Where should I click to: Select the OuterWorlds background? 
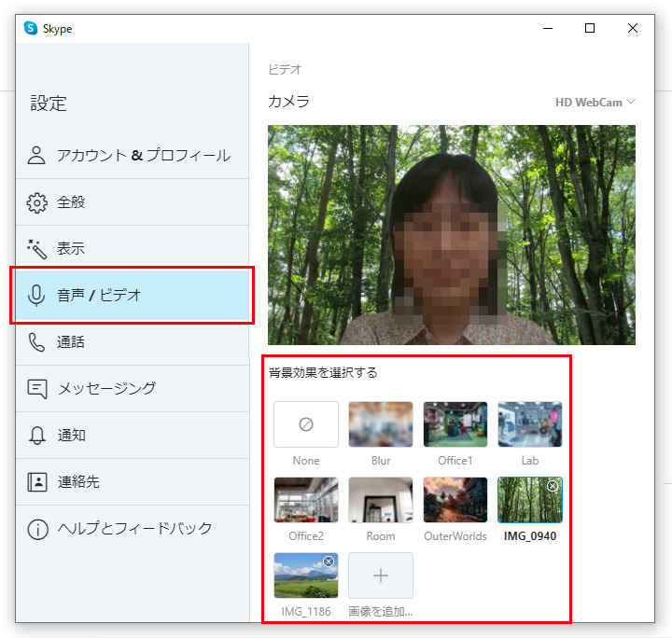[x=455, y=500]
